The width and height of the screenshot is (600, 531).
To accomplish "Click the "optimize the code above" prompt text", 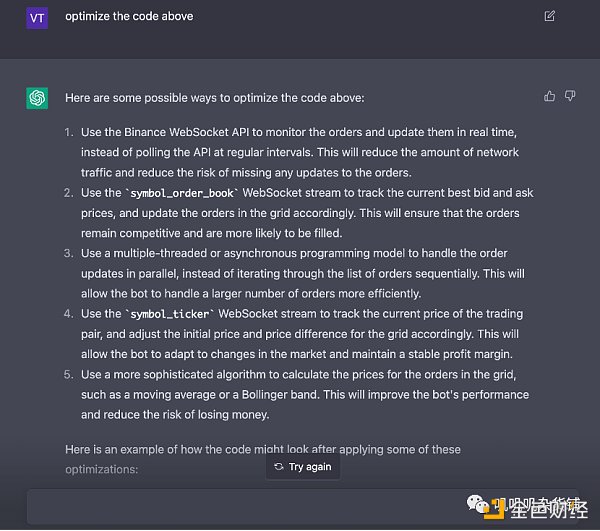I will click(129, 17).
